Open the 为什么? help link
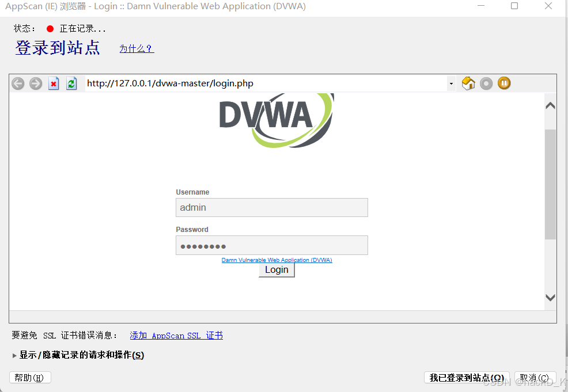Viewport: 568px width, 392px height. coord(137,48)
